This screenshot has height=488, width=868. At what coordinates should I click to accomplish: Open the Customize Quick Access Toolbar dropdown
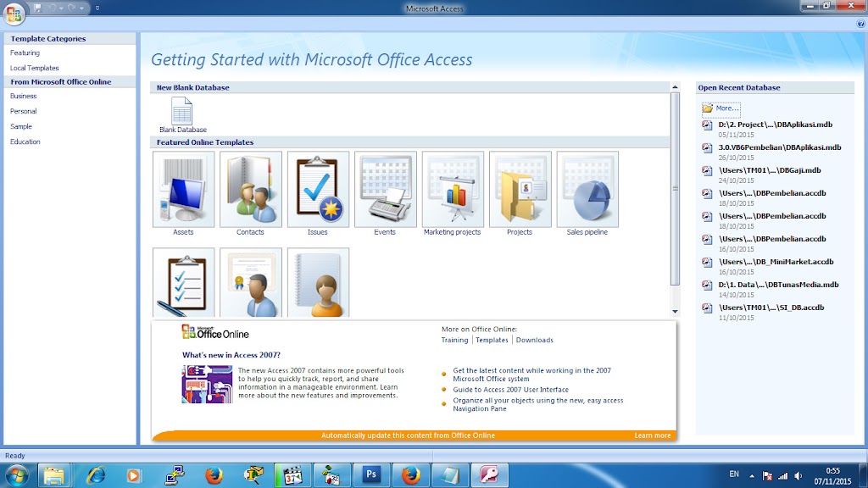pyautogui.click(x=97, y=8)
